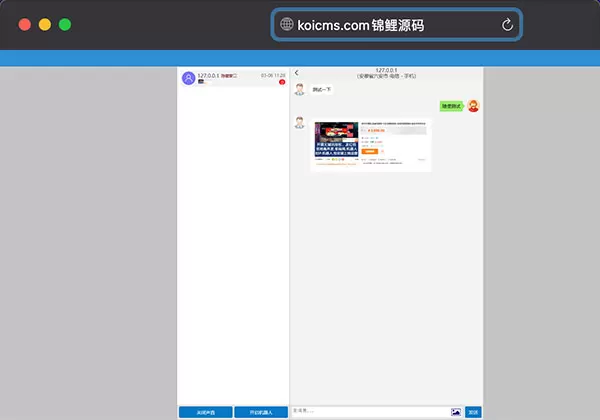Click the purple user avatar in the visitor list
Image resolution: width=600 pixels, height=420 pixels.
pos(188,78)
